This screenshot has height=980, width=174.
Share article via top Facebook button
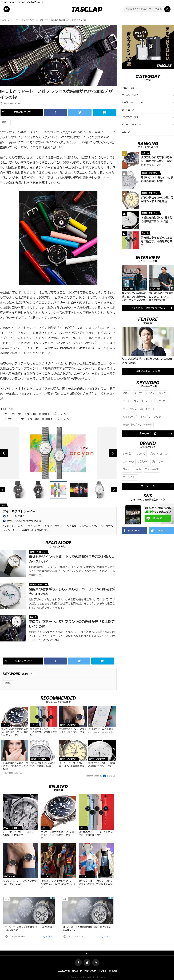point(55,112)
